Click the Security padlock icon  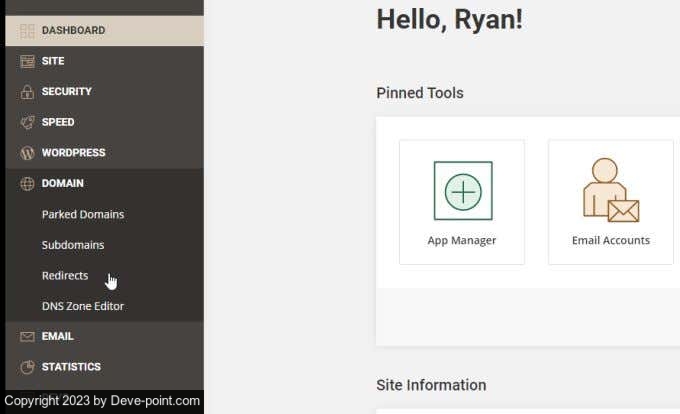point(27,92)
